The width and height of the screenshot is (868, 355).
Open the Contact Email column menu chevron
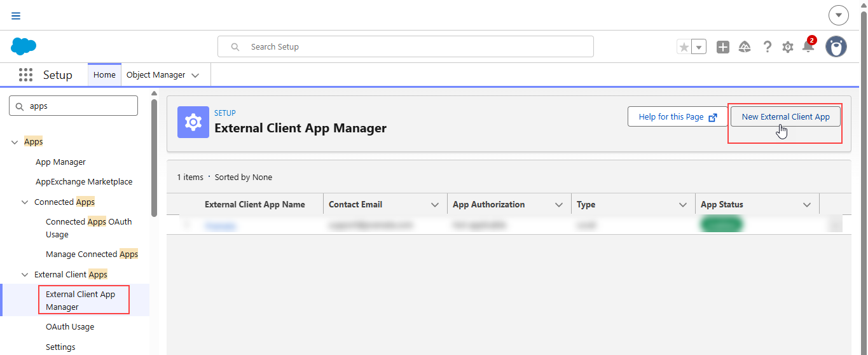tap(435, 205)
